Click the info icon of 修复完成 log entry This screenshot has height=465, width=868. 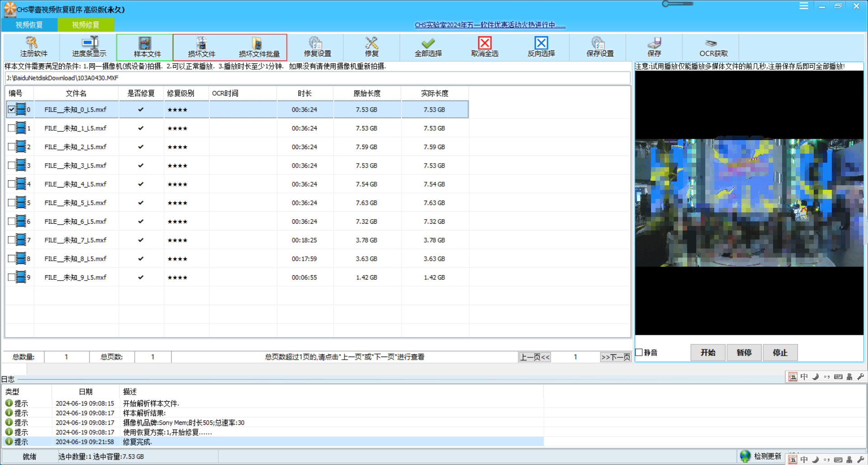pyautogui.click(x=9, y=442)
